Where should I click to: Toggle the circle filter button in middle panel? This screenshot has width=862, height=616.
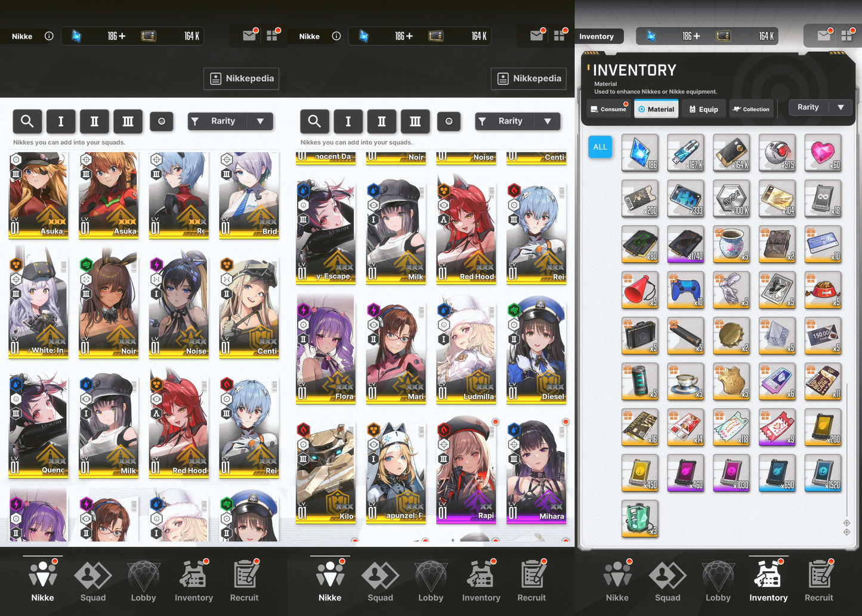pos(449,121)
